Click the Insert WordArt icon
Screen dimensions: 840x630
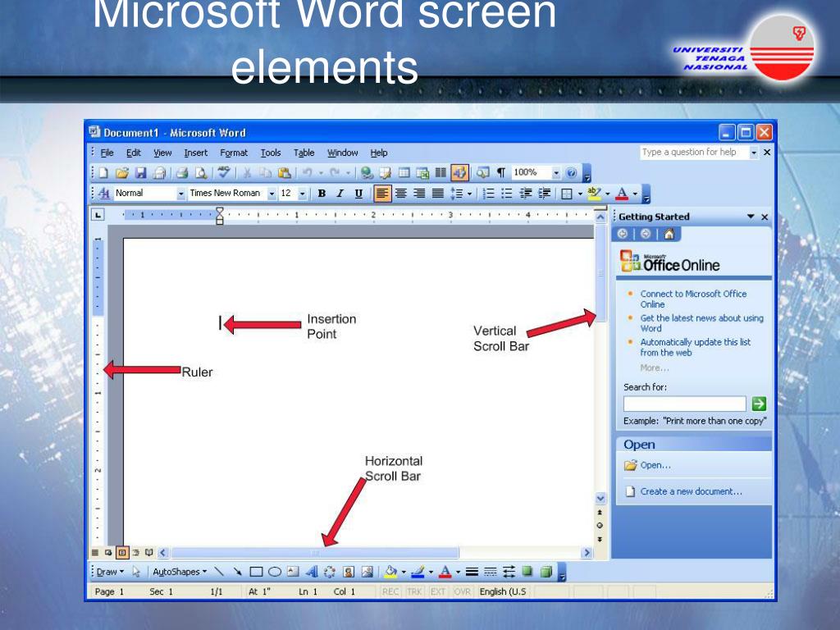click(311, 572)
